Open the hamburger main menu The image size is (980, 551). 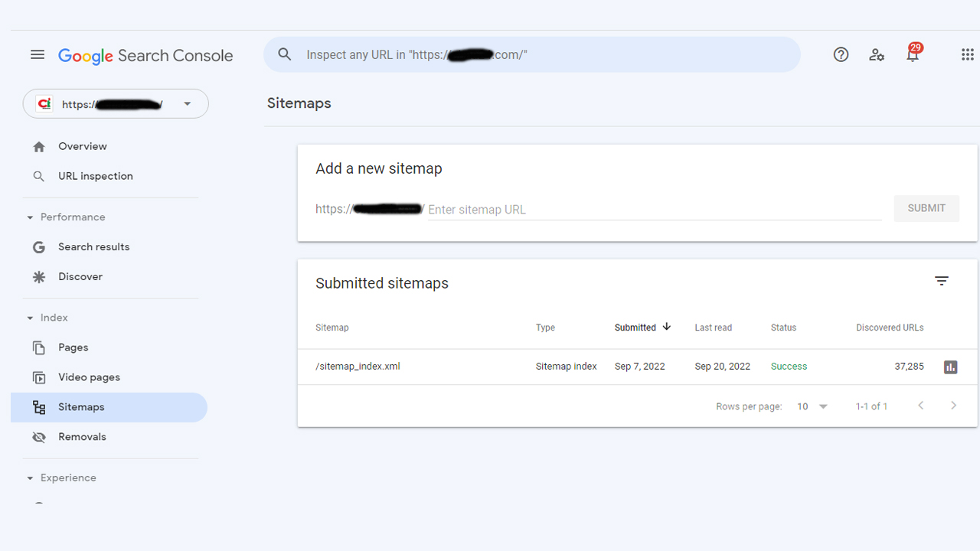(38, 55)
